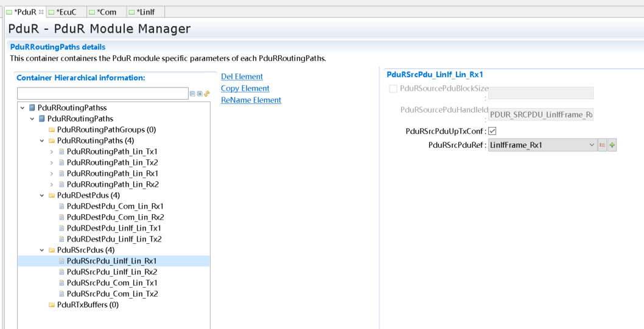Image resolution: width=644 pixels, height=329 pixels.
Task: Click the list icon next to PduRSrcPduRef
Action: [603, 145]
